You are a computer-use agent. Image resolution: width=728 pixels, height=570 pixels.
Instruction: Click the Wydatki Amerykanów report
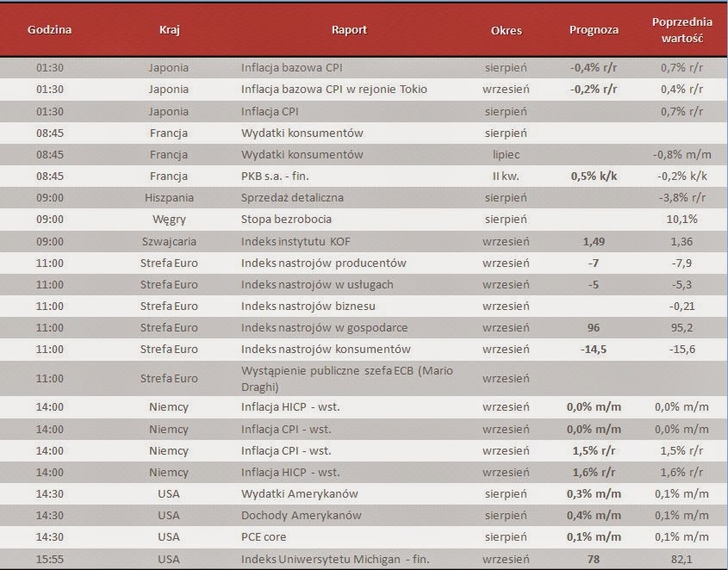300,494
